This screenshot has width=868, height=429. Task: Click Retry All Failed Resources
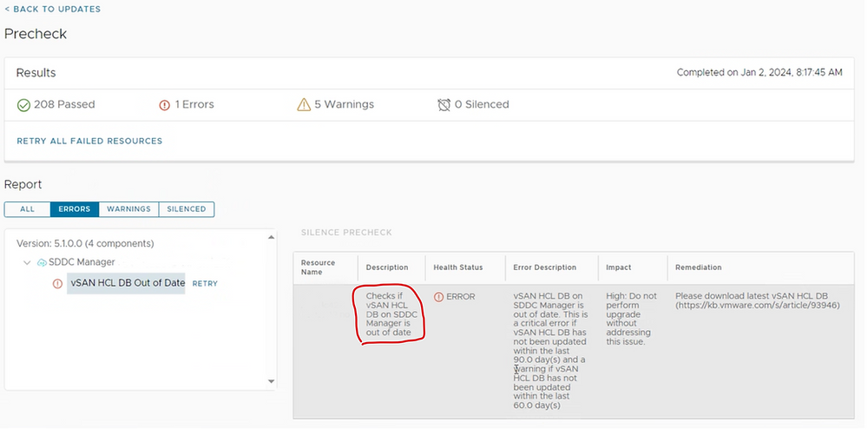[89, 142]
